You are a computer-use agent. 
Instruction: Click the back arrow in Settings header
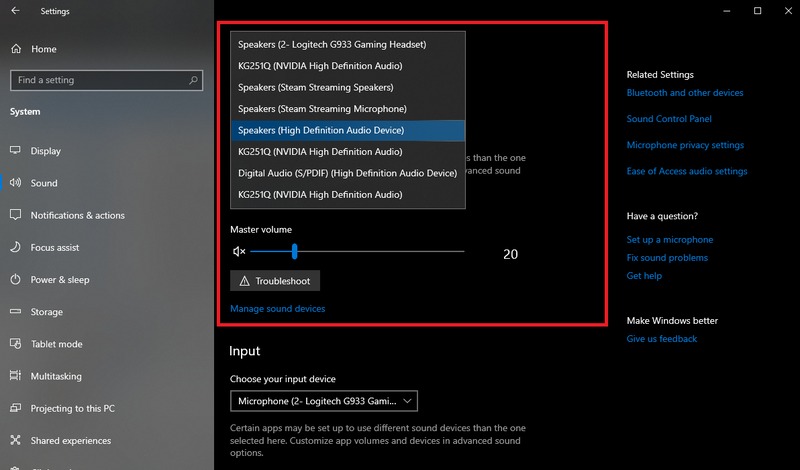click(x=15, y=11)
